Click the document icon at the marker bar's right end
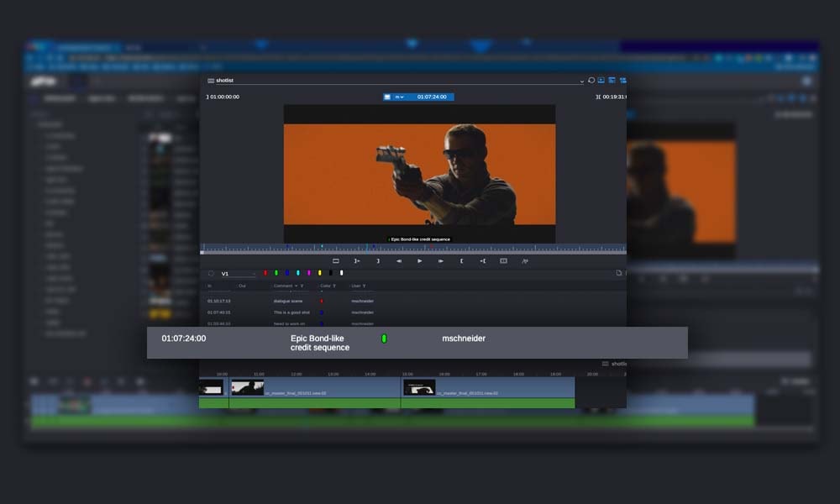This screenshot has height=504, width=840. click(x=619, y=273)
